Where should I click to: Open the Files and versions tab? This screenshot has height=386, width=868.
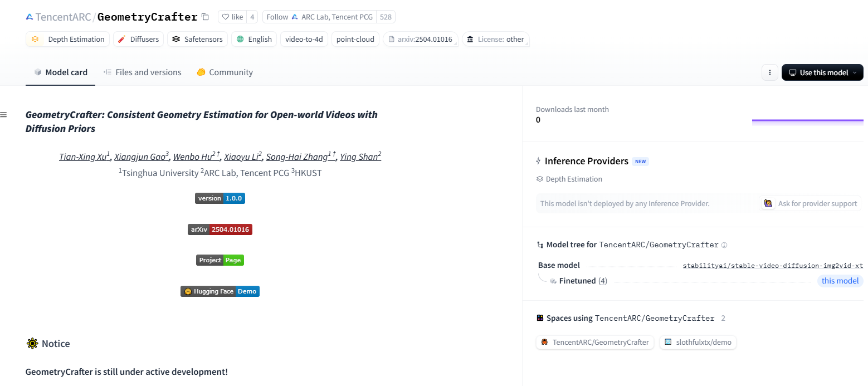(143, 72)
